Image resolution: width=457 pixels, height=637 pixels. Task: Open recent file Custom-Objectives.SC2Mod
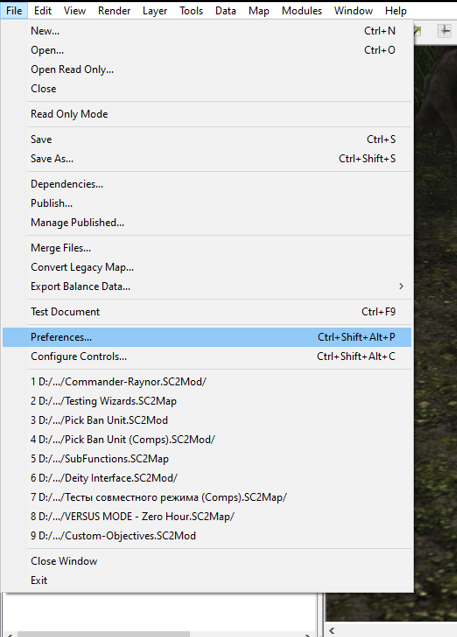pyautogui.click(x=207, y=535)
